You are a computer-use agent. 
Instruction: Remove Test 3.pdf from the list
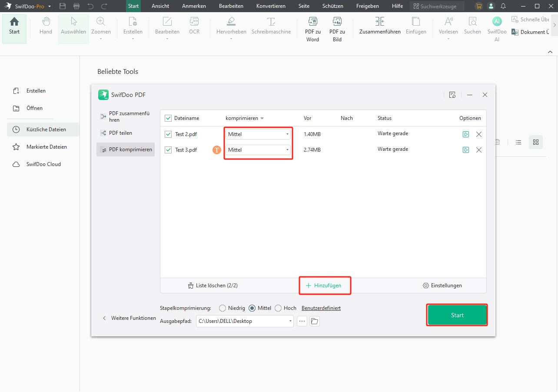click(479, 150)
